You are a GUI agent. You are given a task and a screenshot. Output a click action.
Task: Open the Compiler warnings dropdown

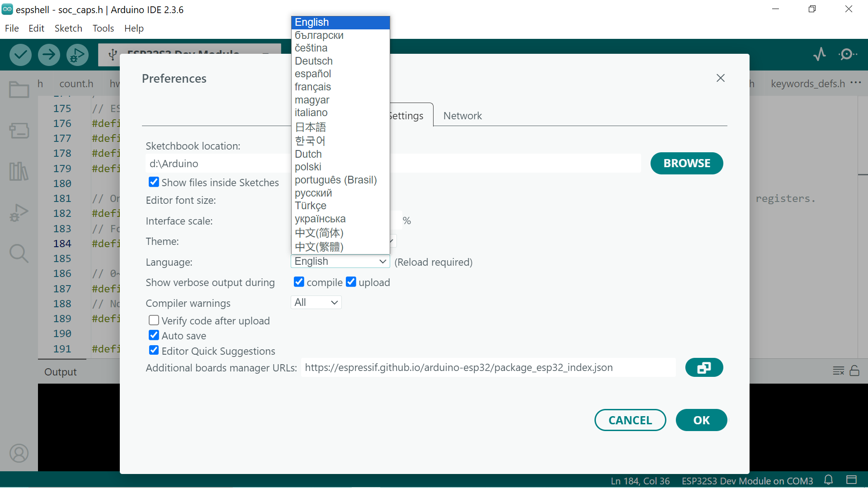click(316, 303)
